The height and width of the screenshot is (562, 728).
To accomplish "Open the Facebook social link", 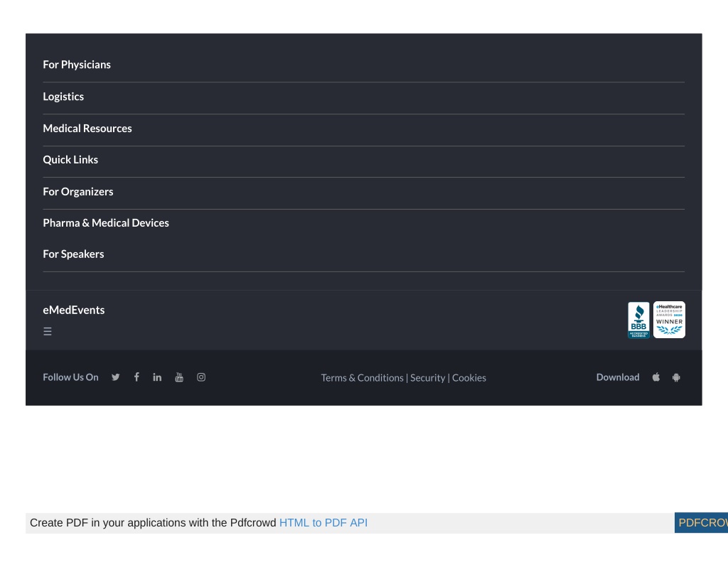I will [136, 377].
